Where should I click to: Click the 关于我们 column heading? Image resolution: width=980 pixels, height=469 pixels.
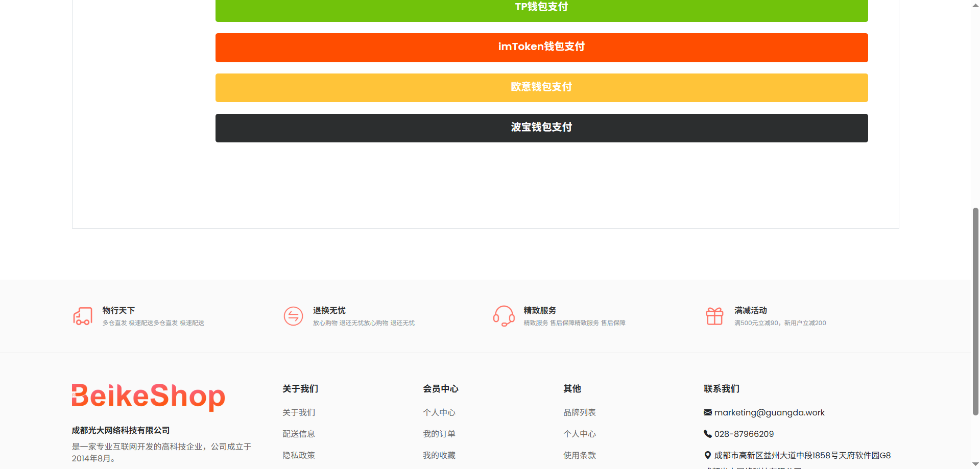(300, 389)
